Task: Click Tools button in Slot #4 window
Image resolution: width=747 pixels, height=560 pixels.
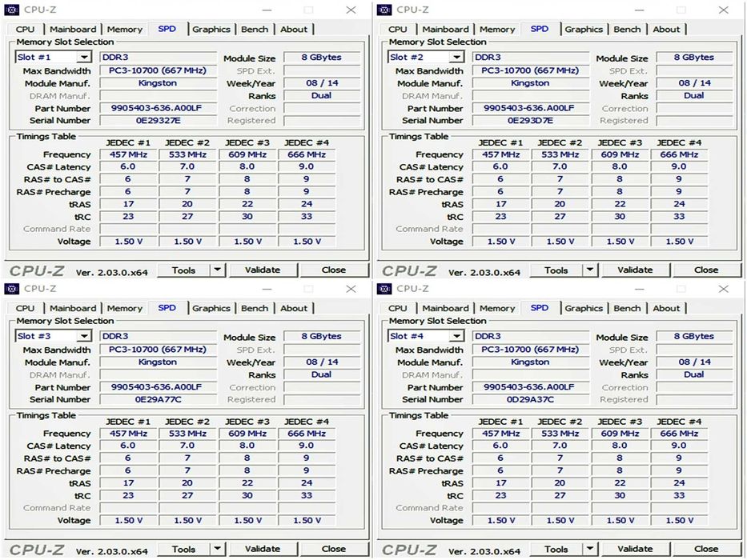Action: click(x=556, y=549)
